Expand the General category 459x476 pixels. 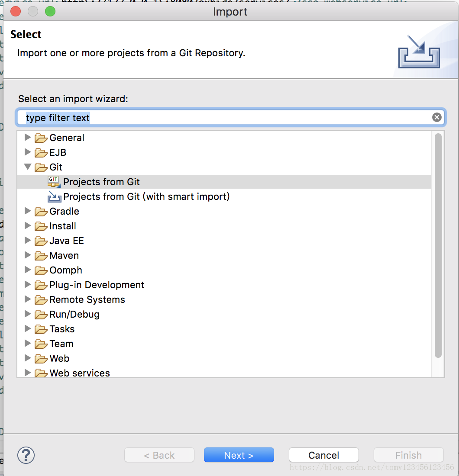[28, 138]
